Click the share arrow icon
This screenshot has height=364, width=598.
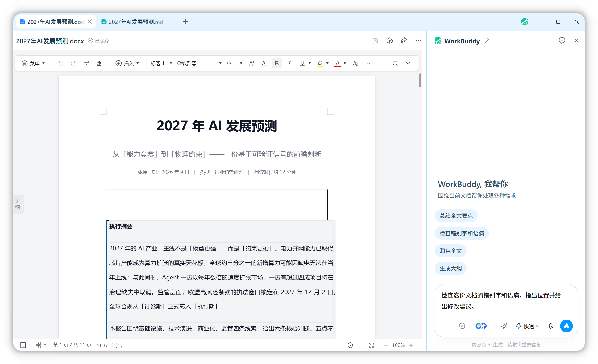(x=404, y=41)
